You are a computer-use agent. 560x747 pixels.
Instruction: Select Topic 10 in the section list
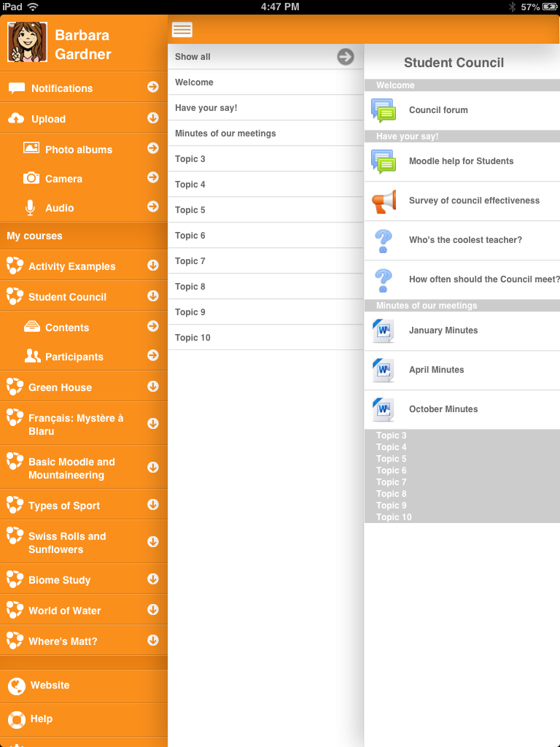pyautogui.click(x=265, y=337)
